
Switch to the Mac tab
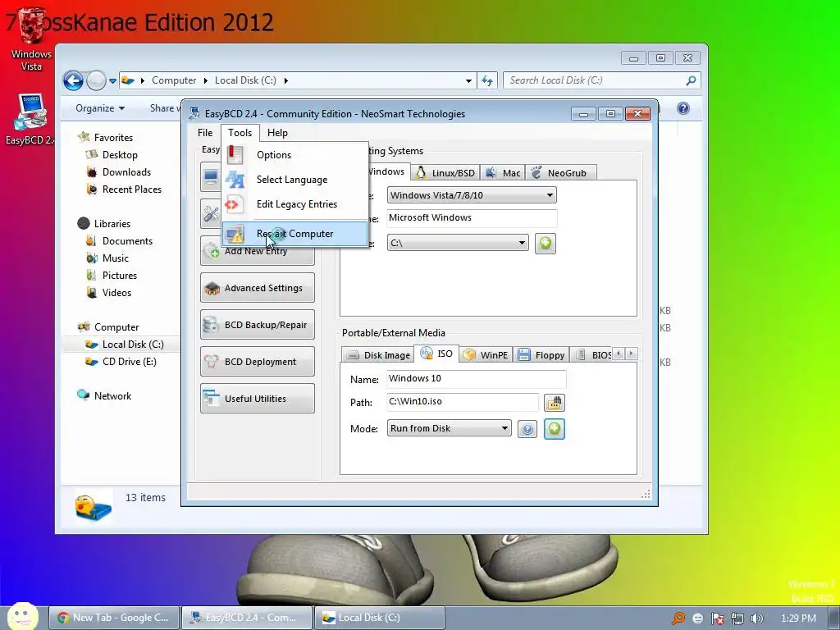pyautogui.click(x=503, y=172)
